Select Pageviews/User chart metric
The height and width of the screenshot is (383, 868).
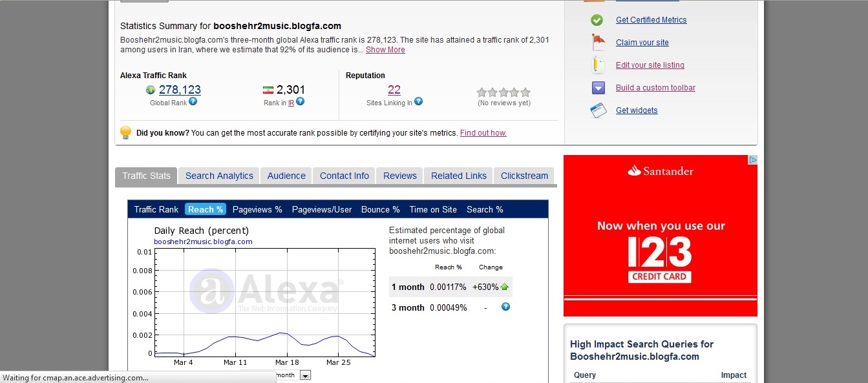(322, 209)
